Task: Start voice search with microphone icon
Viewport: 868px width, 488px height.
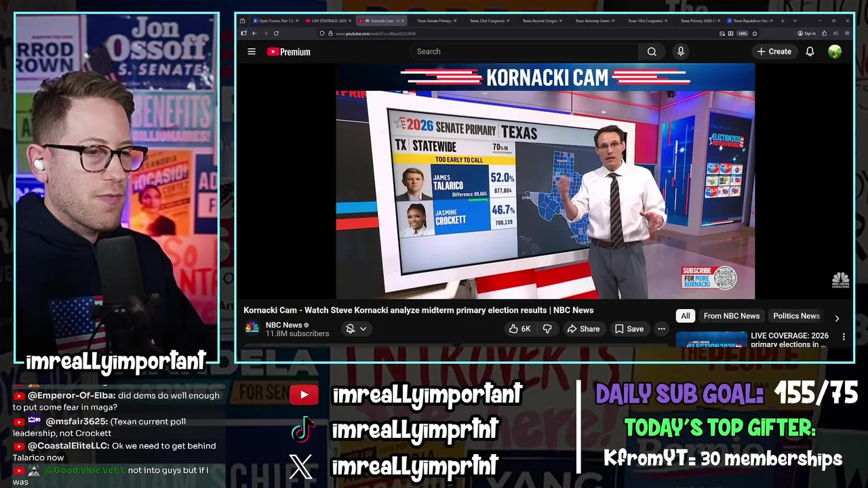Action: click(681, 52)
